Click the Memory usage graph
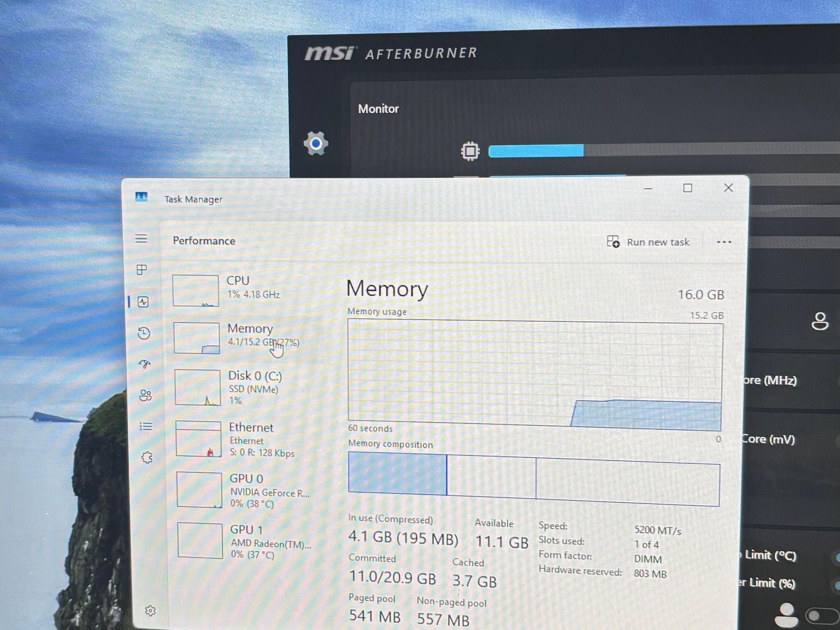This screenshot has height=630, width=840. pos(535,375)
